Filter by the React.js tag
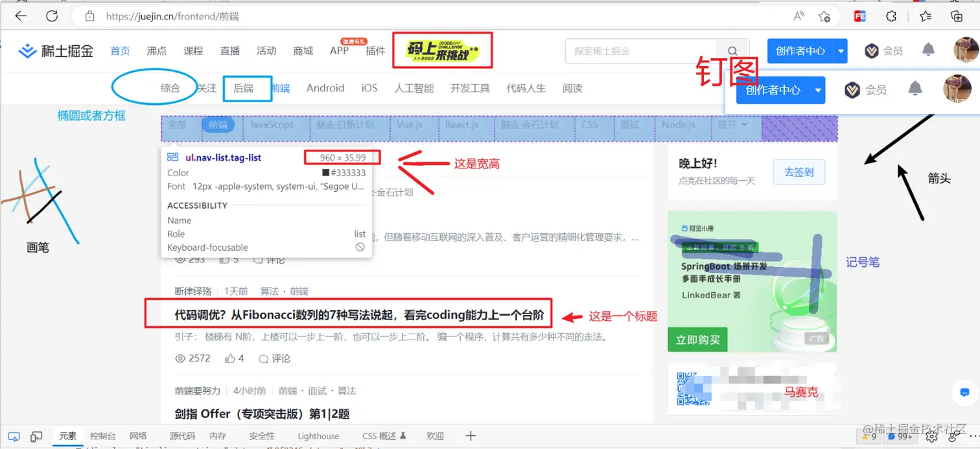This screenshot has width=980, height=449. [461, 124]
